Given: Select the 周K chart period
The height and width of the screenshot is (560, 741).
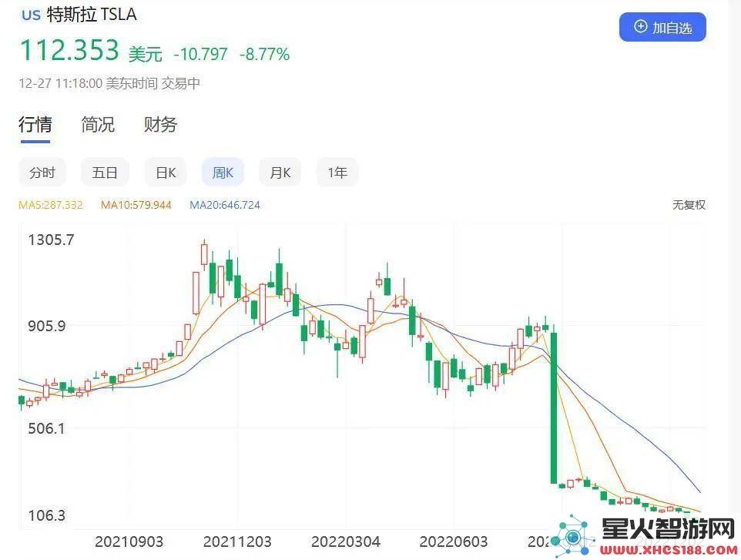Looking at the screenshot, I should 223,173.
